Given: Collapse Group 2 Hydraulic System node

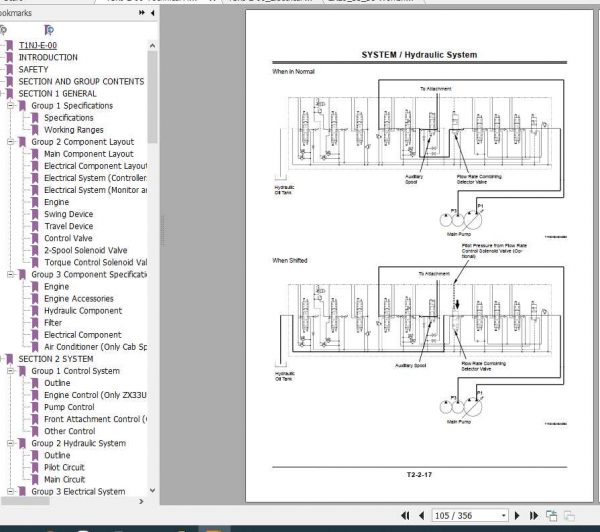Looking at the screenshot, I should (x=11, y=443).
